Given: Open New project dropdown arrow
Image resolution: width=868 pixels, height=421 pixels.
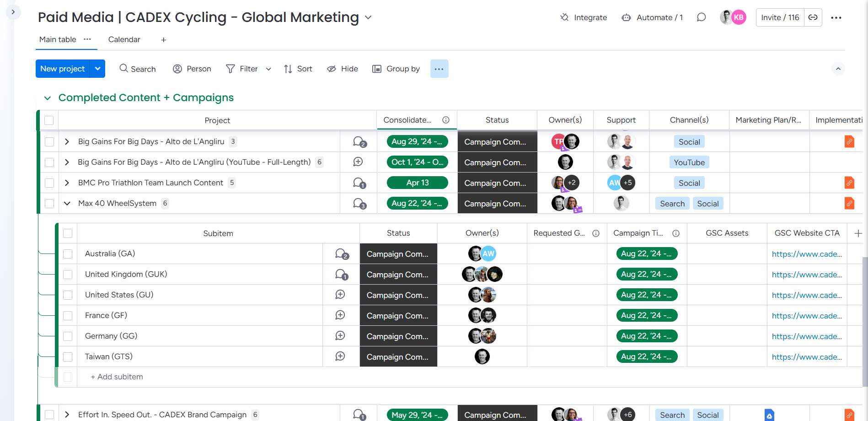Looking at the screenshot, I should coord(97,69).
